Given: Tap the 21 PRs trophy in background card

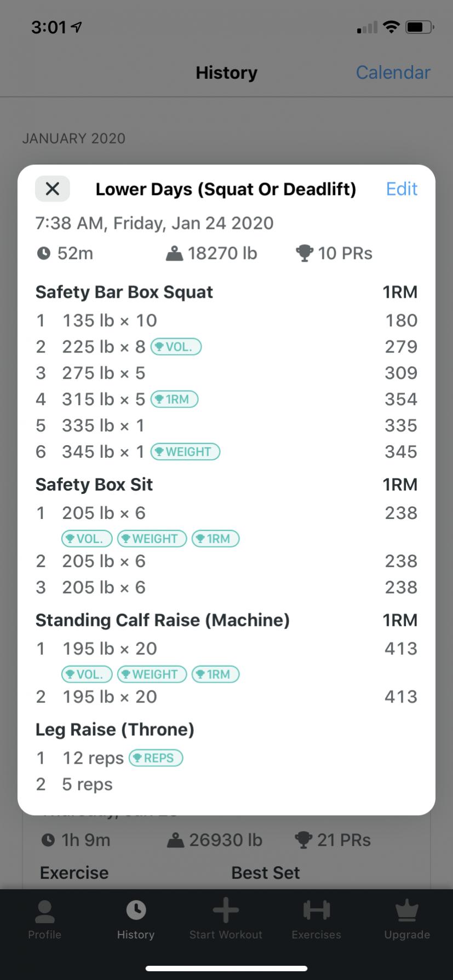Looking at the screenshot, I should point(303,840).
